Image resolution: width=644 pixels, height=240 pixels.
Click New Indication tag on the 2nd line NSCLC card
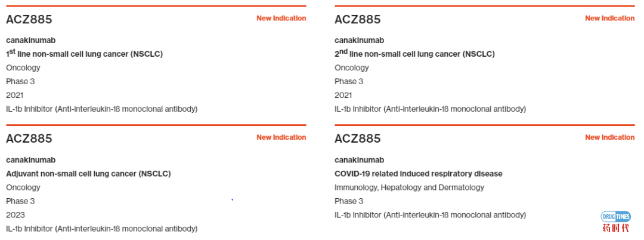pos(609,19)
